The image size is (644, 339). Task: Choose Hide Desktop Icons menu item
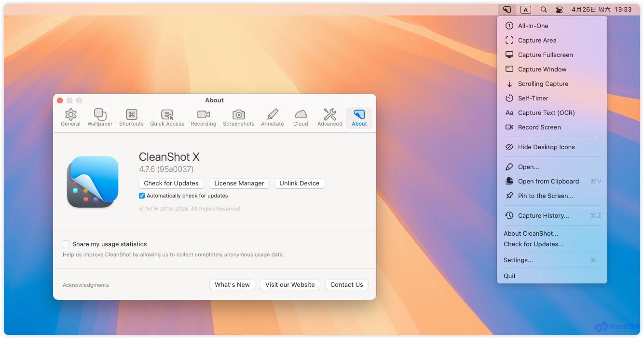pyautogui.click(x=552, y=147)
